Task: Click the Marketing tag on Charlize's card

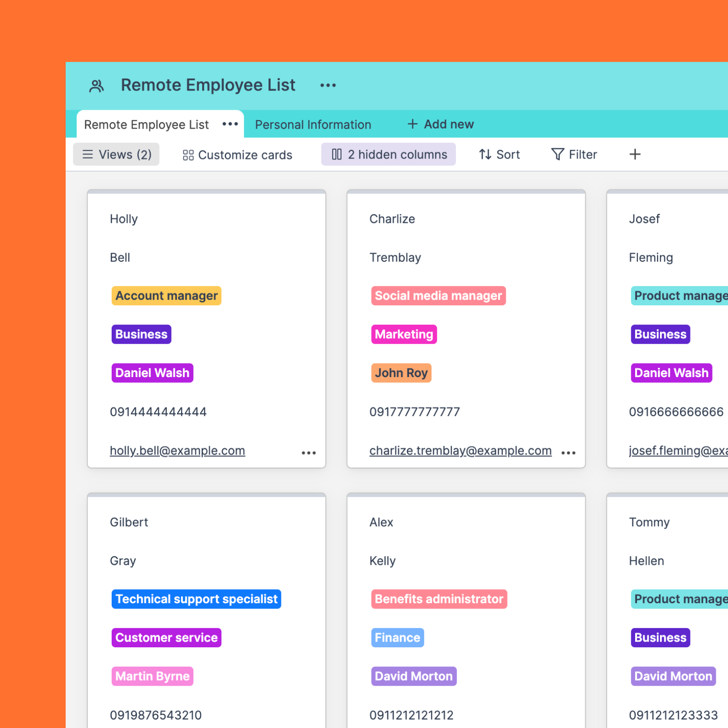Action: point(403,334)
